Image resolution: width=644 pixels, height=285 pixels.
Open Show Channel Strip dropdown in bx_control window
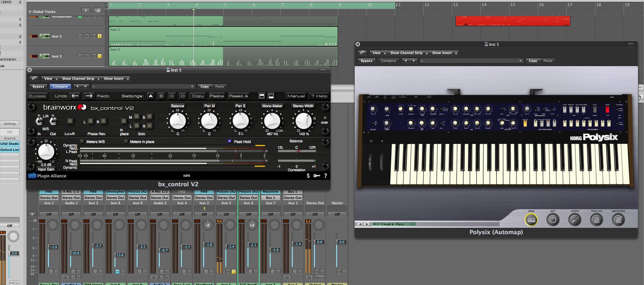pos(80,78)
